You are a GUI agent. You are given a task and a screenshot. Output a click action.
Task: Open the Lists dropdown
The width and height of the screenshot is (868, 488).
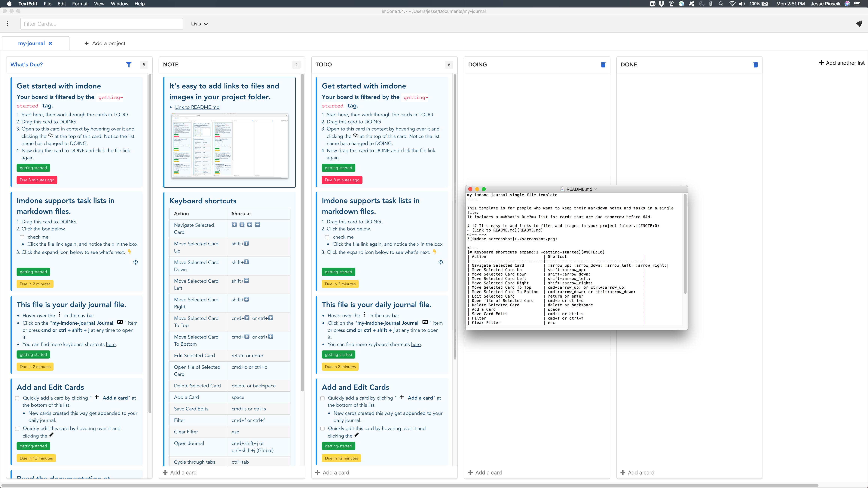(199, 24)
